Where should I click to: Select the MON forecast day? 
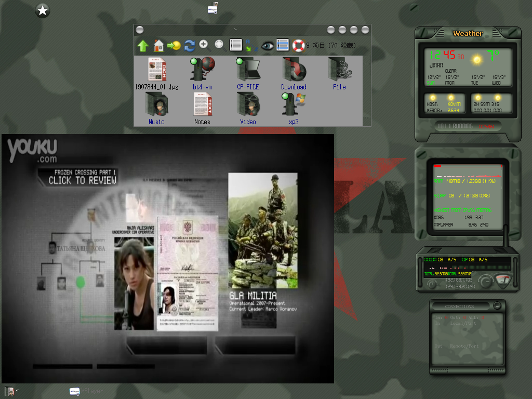(449, 83)
